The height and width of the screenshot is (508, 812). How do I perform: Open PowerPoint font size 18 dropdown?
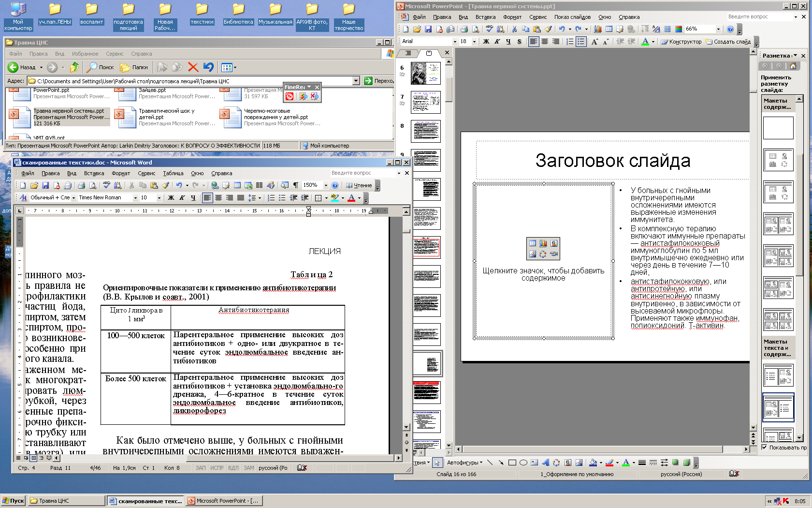click(474, 42)
